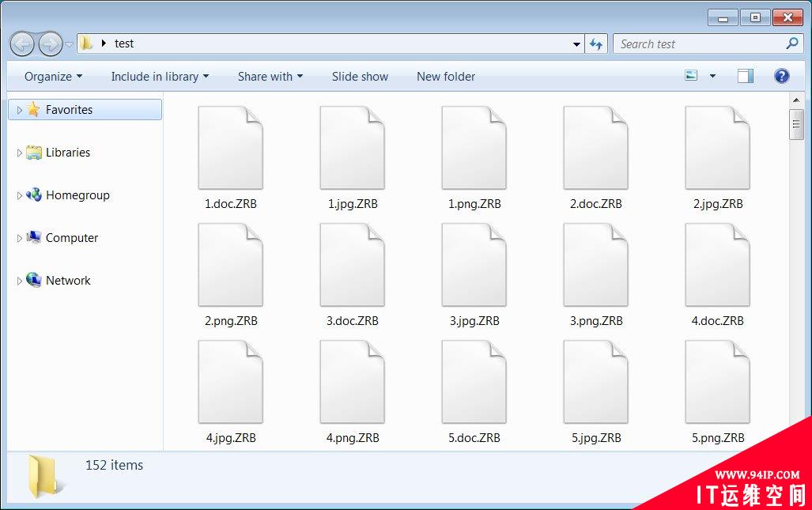Image resolution: width=812 pixels, height=510 pixels.
Task: Select the 5.doc.ZRB file icon
Action: pos(474,382)
